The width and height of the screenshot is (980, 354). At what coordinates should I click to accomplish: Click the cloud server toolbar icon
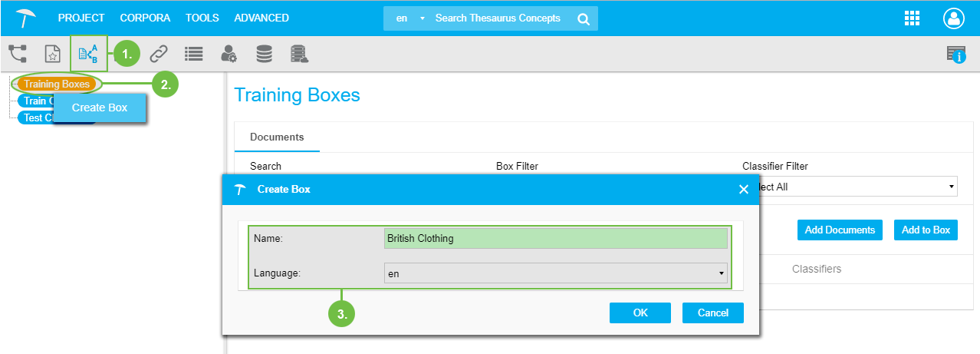click(299, 54)
